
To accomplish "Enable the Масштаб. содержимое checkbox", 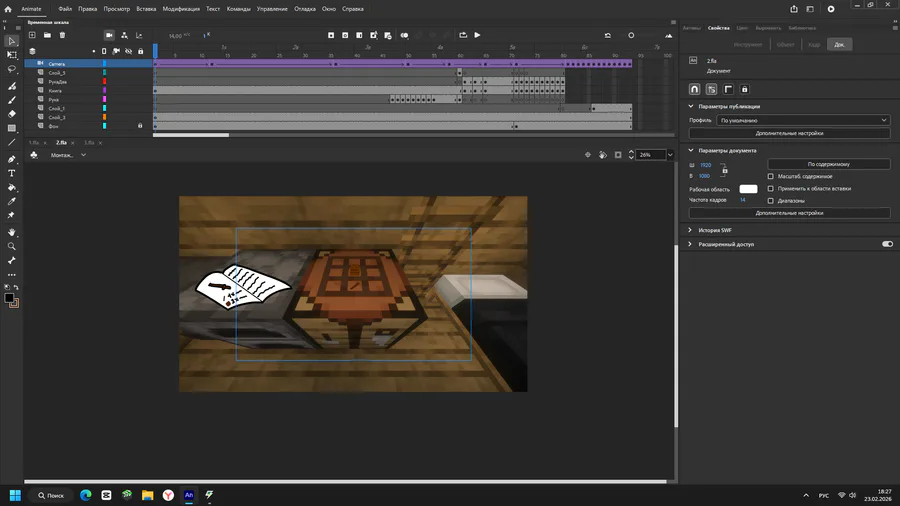I will click(x=770, y=176).
